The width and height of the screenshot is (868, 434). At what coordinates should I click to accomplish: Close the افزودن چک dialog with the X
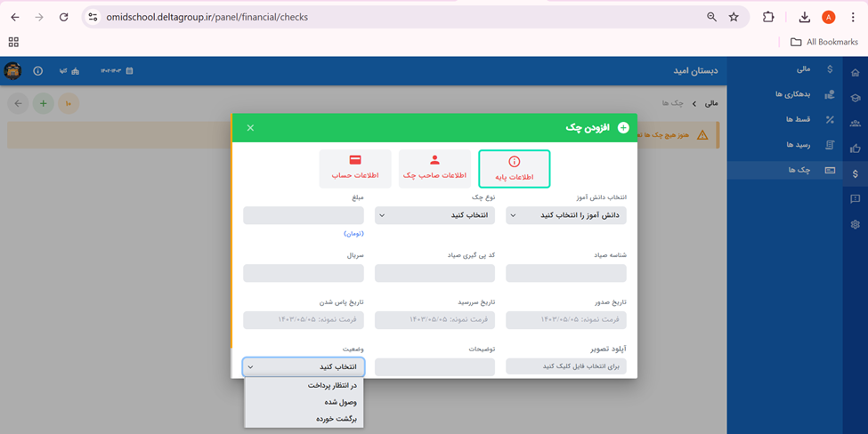[x=250, y=128]
